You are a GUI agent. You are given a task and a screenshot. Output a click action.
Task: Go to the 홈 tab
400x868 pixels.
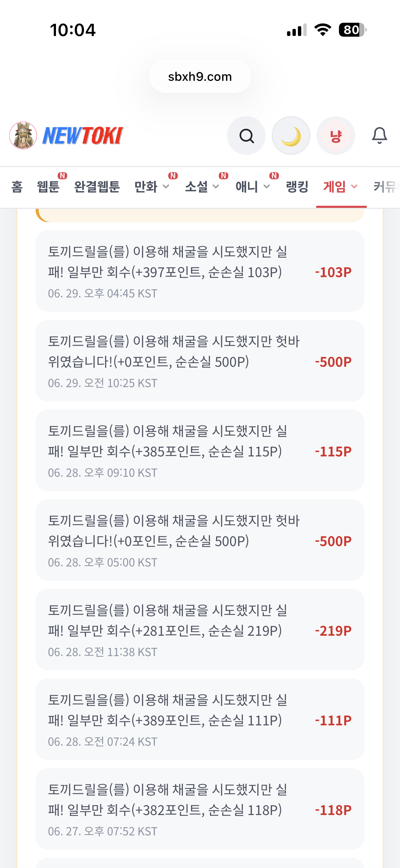[17, 187]
